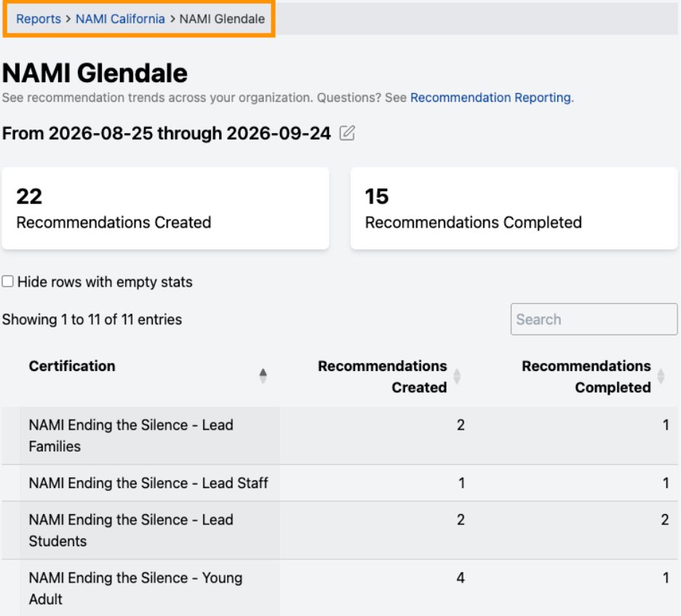
Task: Go to NAMI California breadcrumb
Action: coord(120,19)
